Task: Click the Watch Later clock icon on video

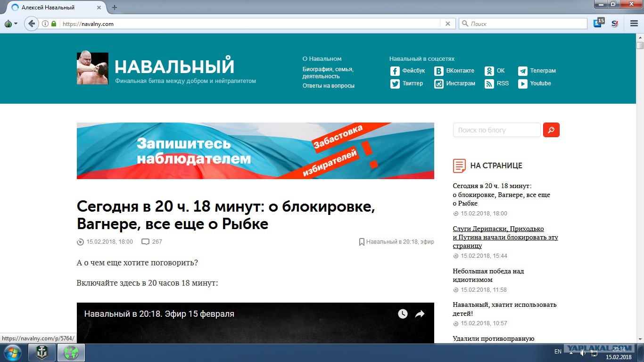Action: (403, 314)
